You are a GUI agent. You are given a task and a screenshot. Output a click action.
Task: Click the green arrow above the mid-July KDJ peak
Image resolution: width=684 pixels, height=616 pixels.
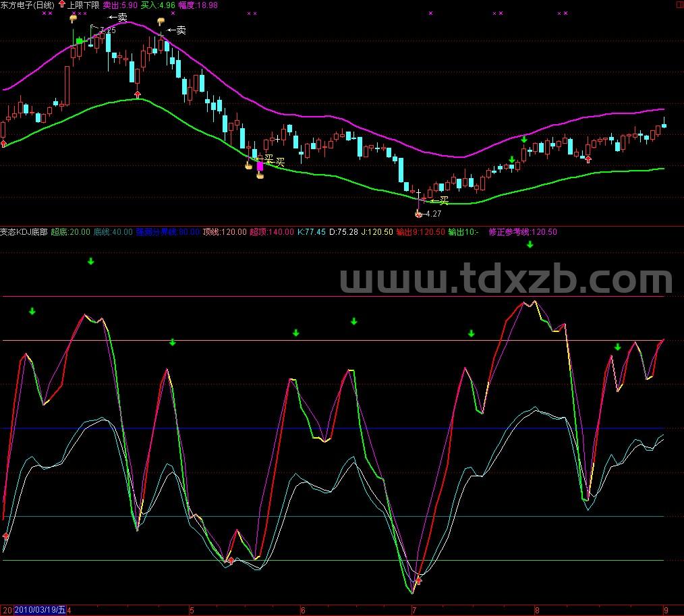471,334
